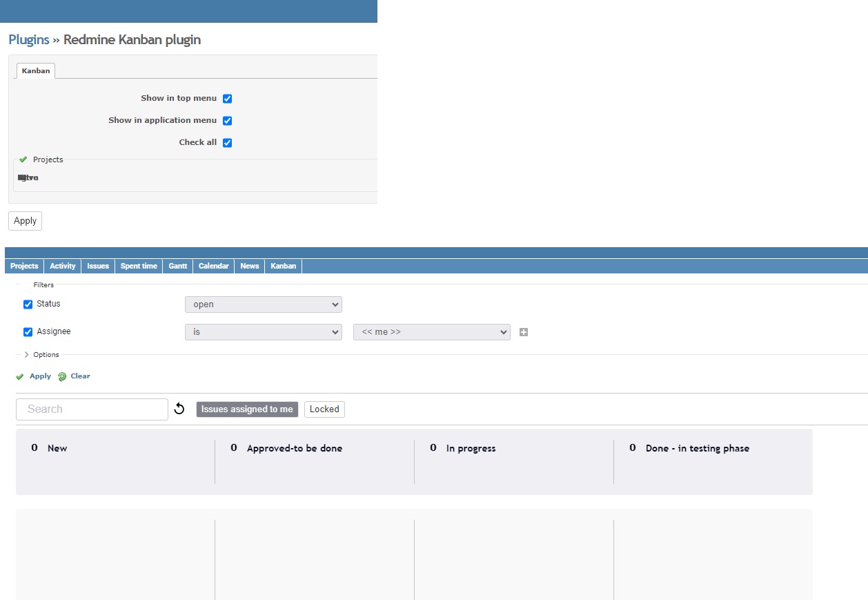Image resolution: width=868 pixels, height=600 pixels.
Task: Open the Spent time menu item
Action: point(139,266)
